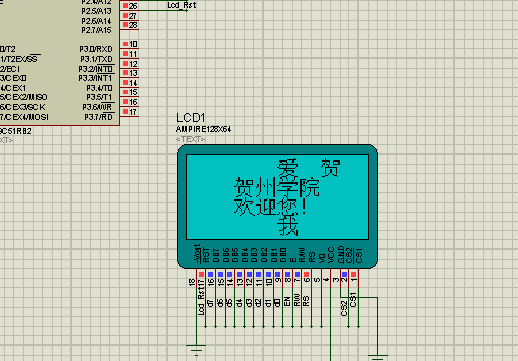The image size is (518, 361).
Task: Click the V0 pin name on the LCD
Action: coord(322,258)
